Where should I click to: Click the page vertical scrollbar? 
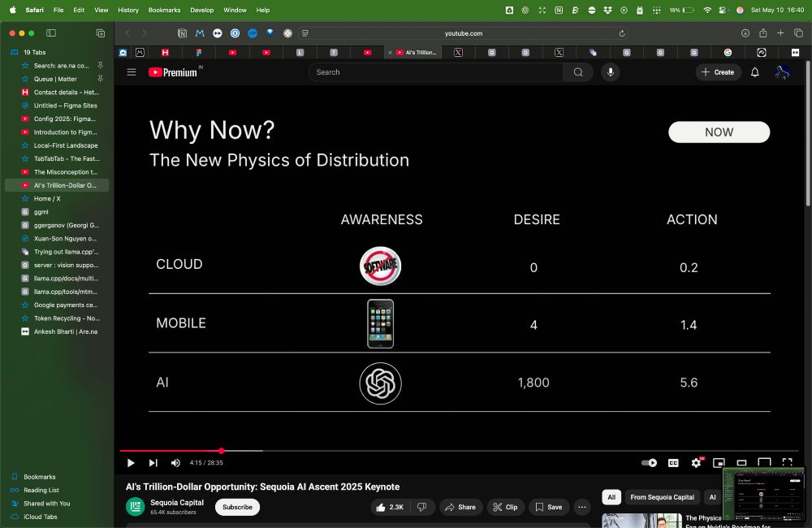[809, 134]
